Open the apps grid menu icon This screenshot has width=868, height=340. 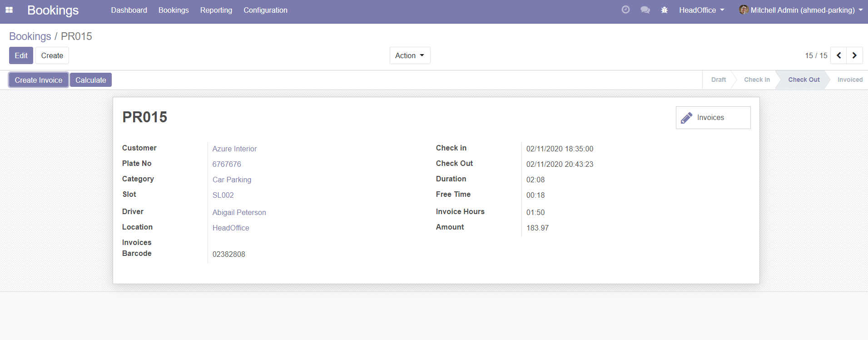tap(9, 10)
